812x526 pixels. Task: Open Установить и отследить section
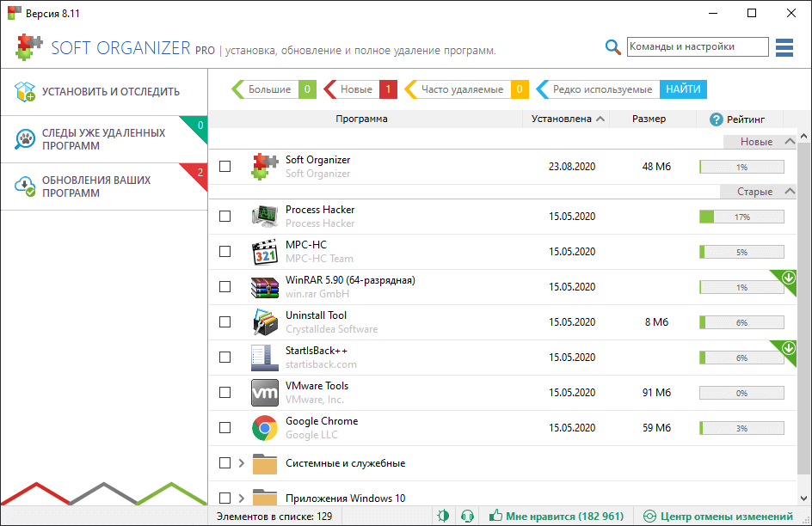coord(103,92)
